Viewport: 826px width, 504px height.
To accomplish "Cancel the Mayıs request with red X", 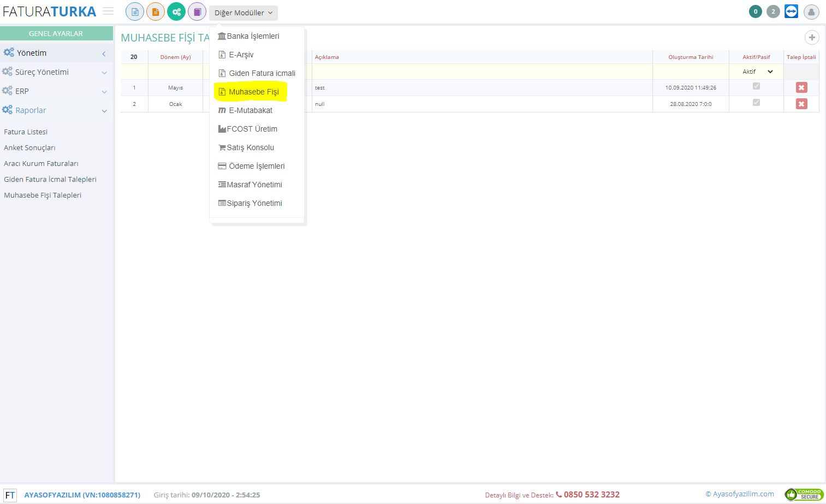I will (x=801, y=87).
